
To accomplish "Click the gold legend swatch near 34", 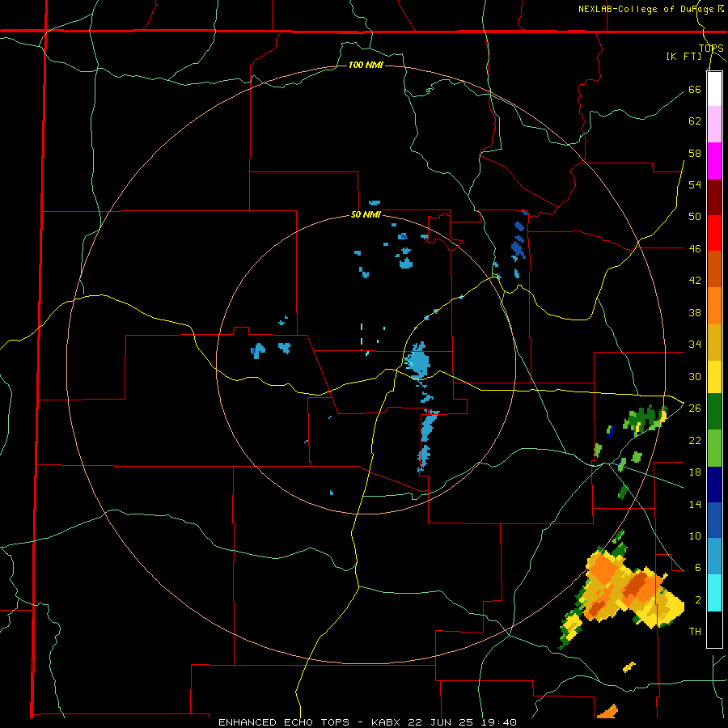I will pos(714,341).
